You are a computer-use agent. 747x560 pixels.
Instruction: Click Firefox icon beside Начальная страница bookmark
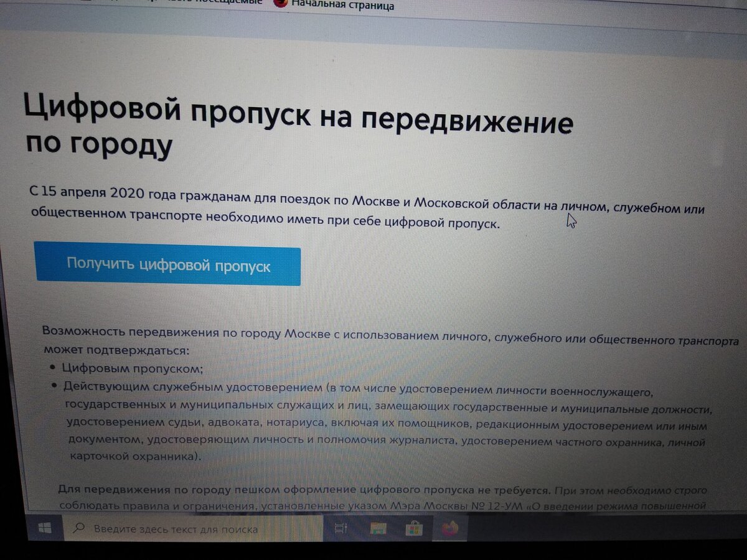[281, 3]
